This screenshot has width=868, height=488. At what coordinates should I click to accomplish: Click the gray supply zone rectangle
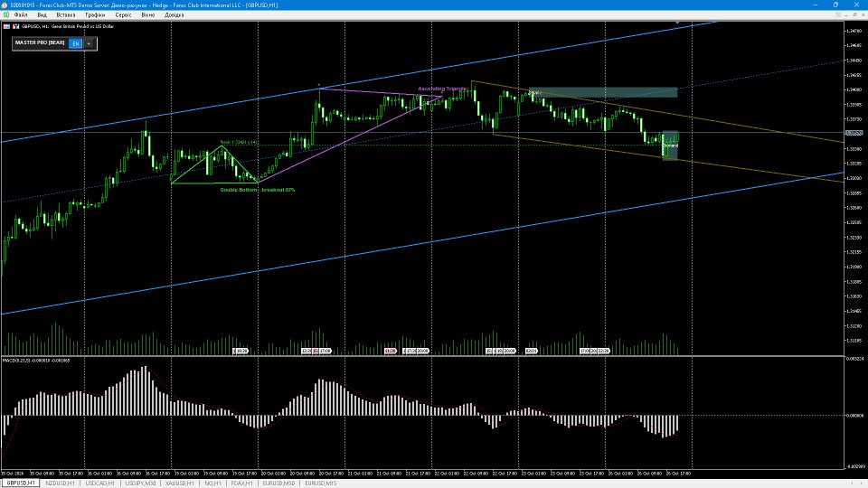pos(602,92)
